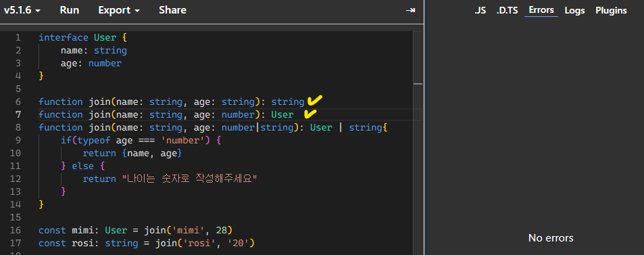The image size is (644, 255).
Task: Click the Run button
Action: tap(70, 10)
